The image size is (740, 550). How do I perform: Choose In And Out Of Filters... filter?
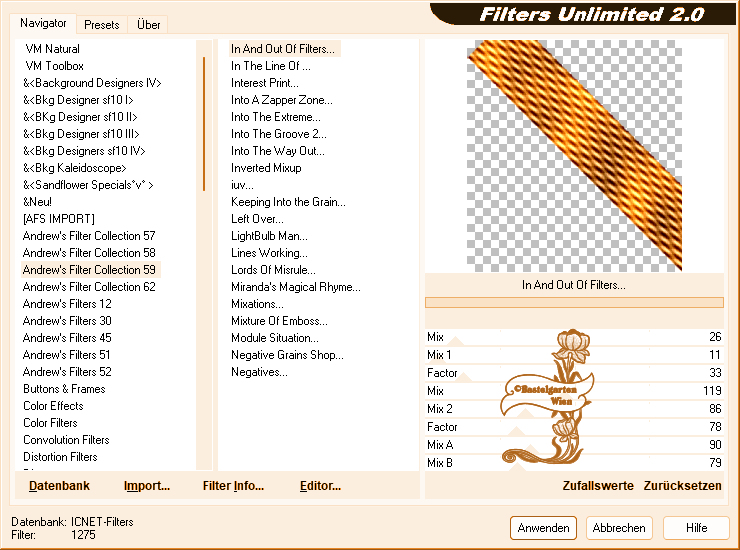283,49
